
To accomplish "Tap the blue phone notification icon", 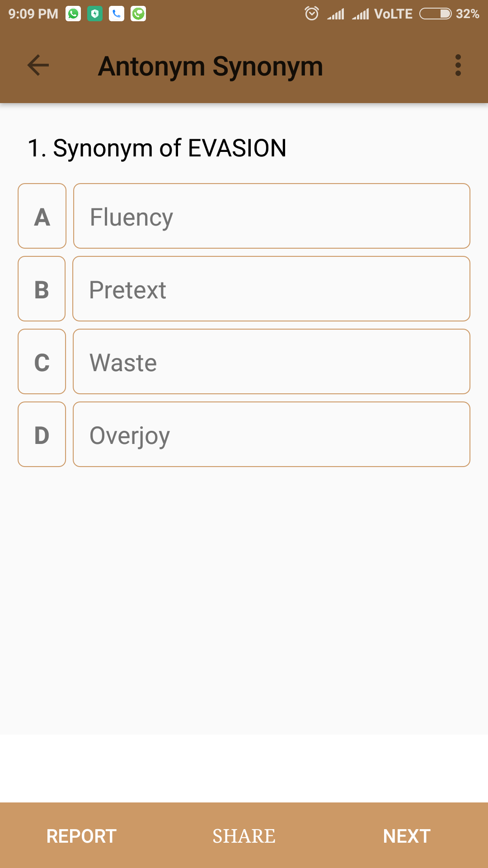I will pyautogui.click(x=117, y=14).
